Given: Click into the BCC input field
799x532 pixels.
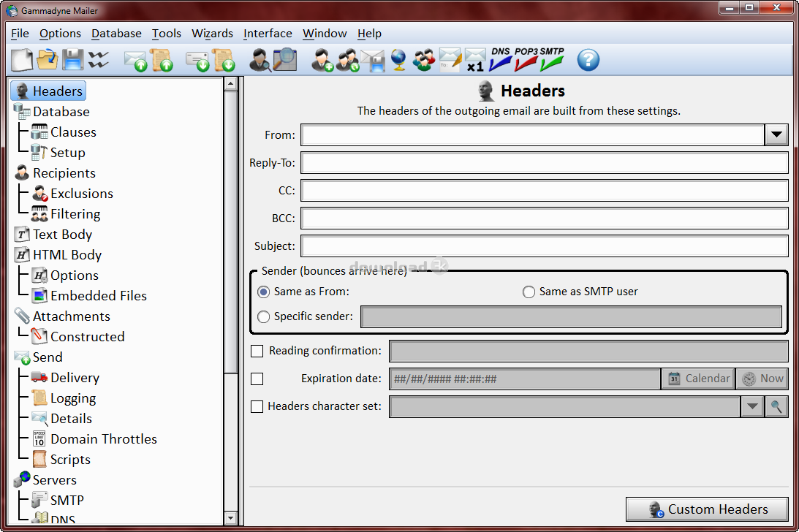Looking at the screenshot, I should coord(544,218).
